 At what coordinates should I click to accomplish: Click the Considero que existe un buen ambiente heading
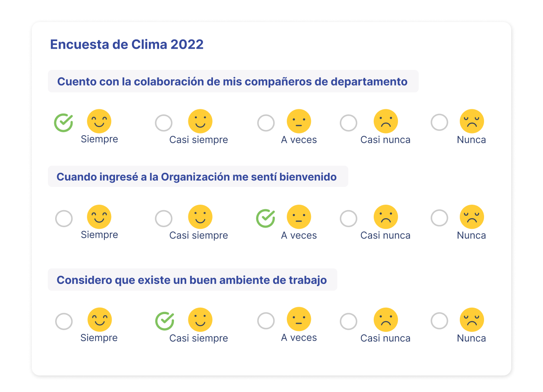tap(192, 280)
